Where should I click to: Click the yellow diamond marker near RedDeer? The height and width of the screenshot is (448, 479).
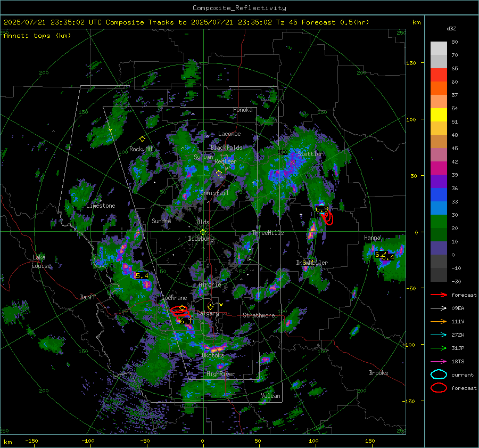click(x=219, y=173)
